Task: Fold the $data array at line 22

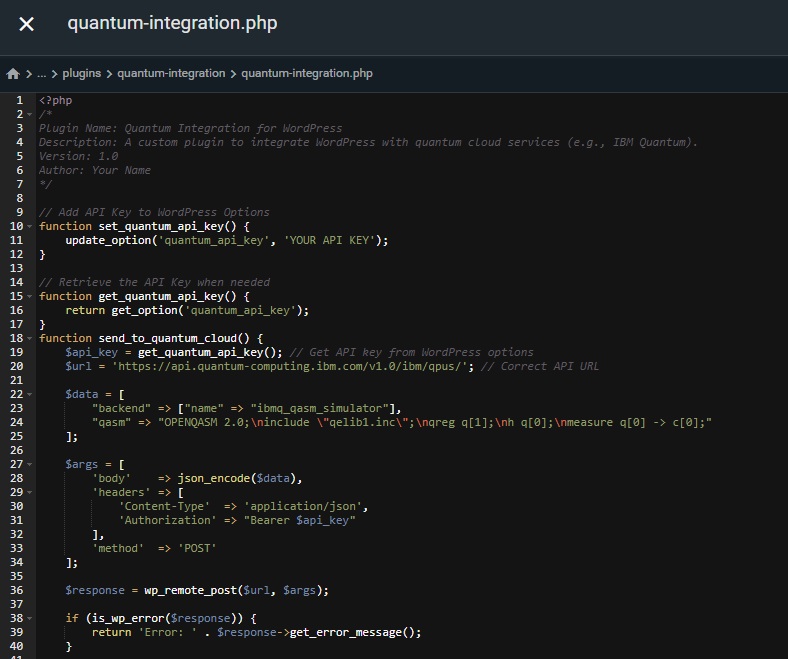Action: 30,395
